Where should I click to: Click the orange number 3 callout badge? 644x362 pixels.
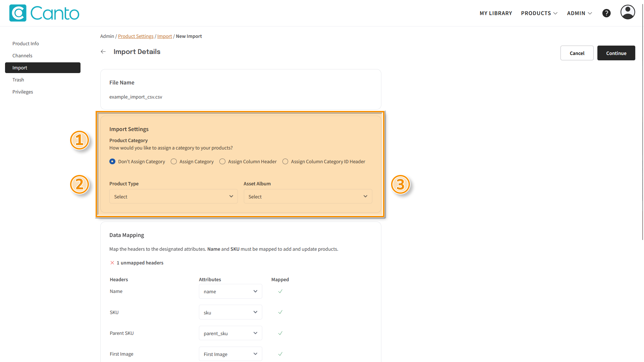(x=400, y=184)
